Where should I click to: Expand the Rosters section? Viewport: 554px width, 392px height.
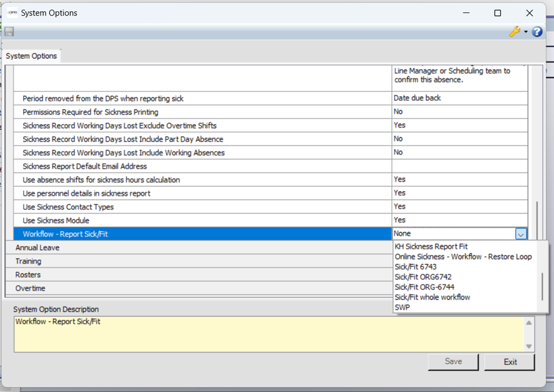tap(28, 275)
